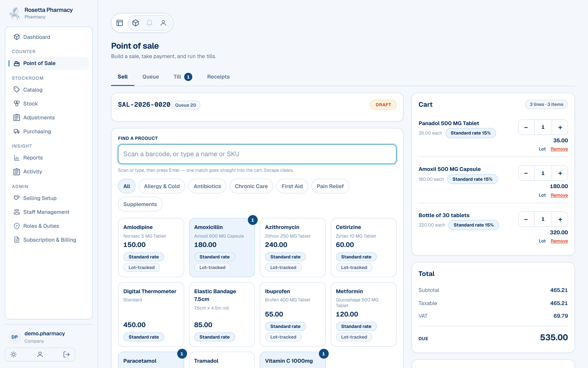Add Digital Thermometer to the cart
588x368 pixels.
[x=151, y=314]
